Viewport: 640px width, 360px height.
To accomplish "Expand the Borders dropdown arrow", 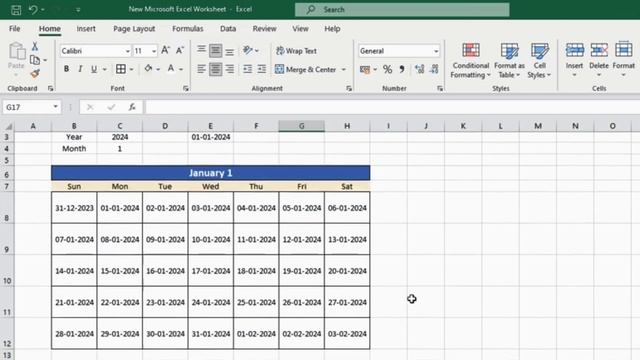I will coord(131,69).
